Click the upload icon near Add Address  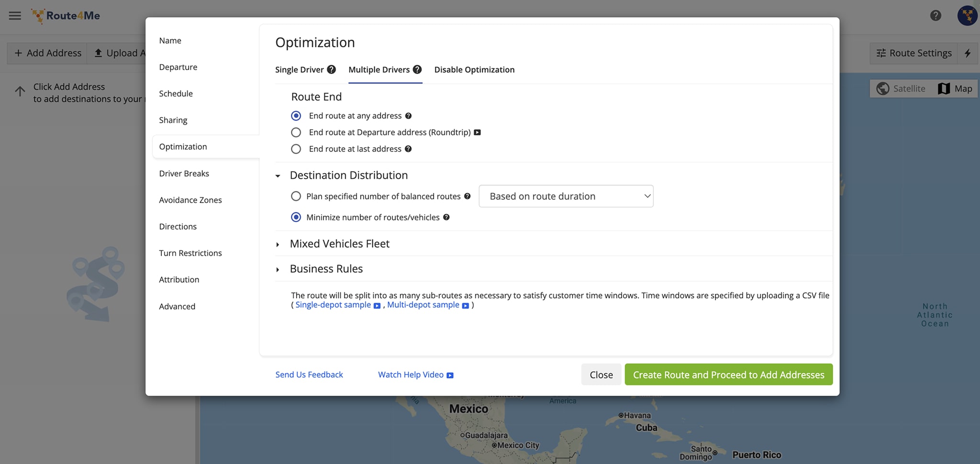99,53
